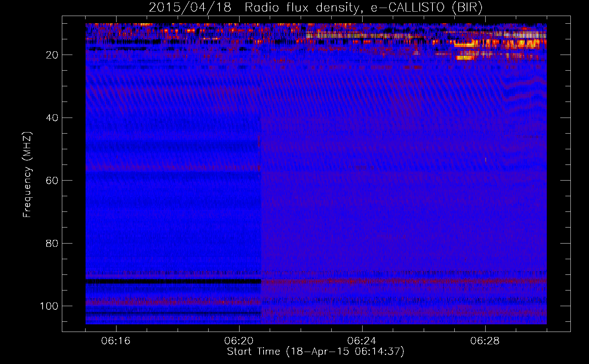Click the 60 MHz frequency tick label

tap(52, 181)
